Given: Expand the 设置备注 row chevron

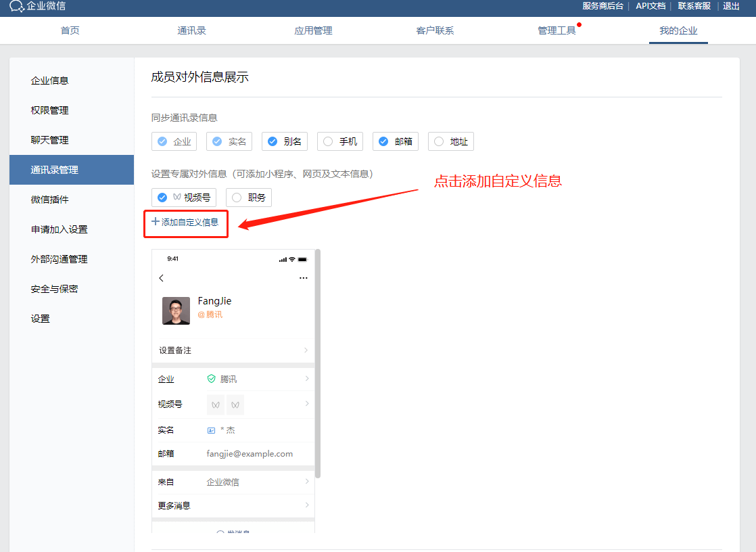Looking at the screenshot, I should (306, 350).
